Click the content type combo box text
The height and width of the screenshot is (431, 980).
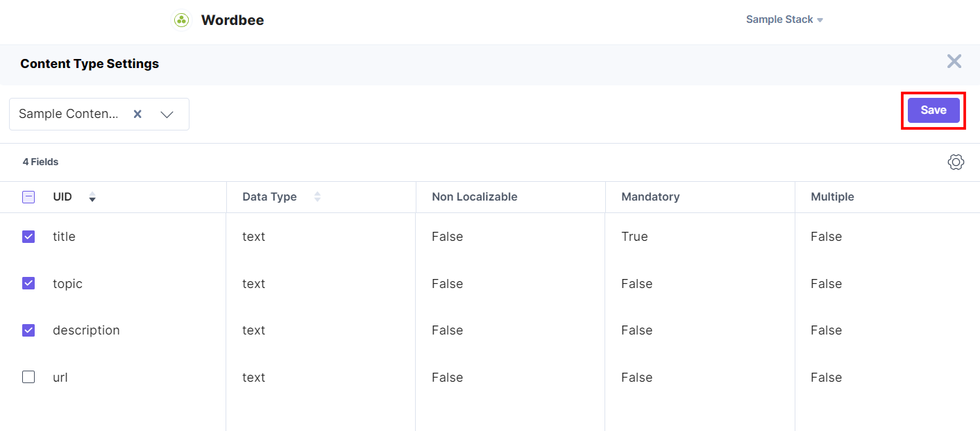click(x=69, y=114)
